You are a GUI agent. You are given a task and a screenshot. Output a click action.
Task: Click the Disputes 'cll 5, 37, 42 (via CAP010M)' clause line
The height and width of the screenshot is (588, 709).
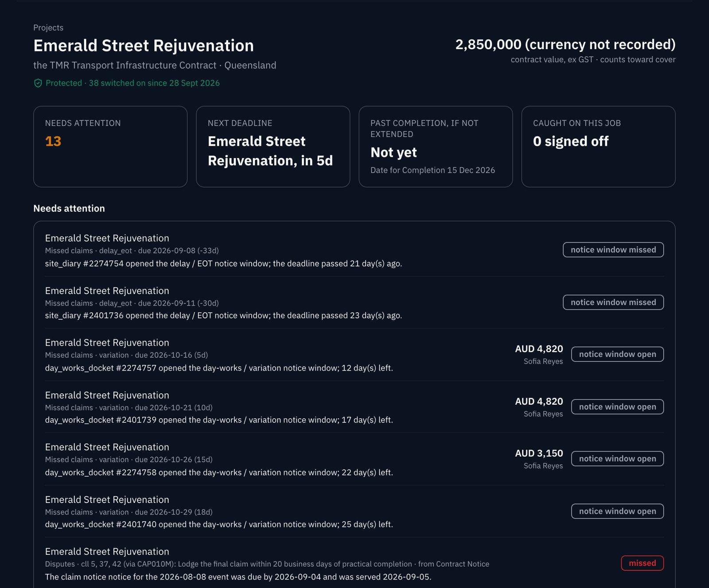(x=267, y=564)
